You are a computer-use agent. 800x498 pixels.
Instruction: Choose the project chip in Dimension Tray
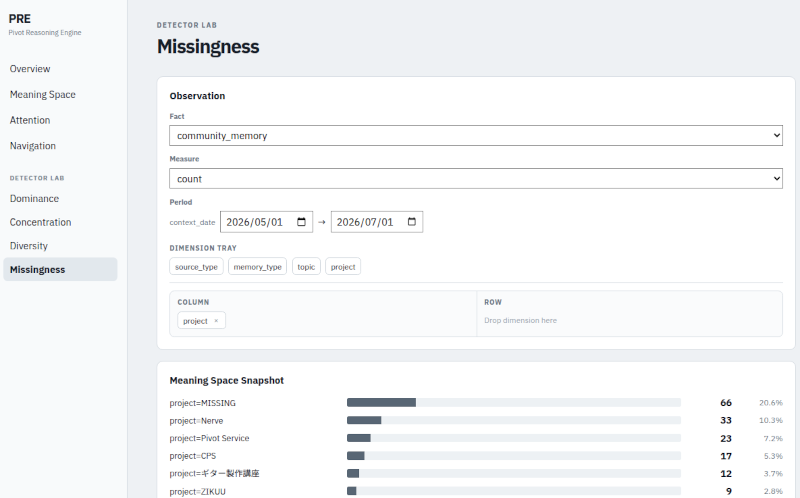[343, 266]
